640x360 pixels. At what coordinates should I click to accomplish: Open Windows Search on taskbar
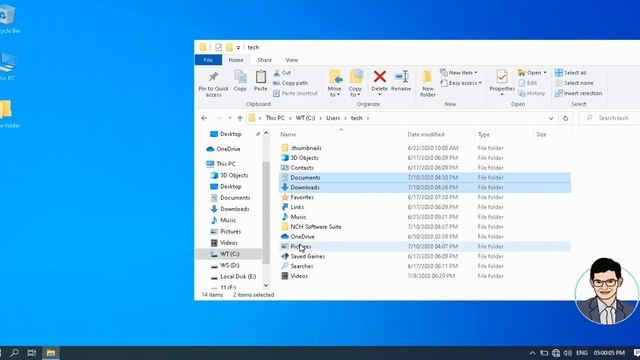coord(14,353)
